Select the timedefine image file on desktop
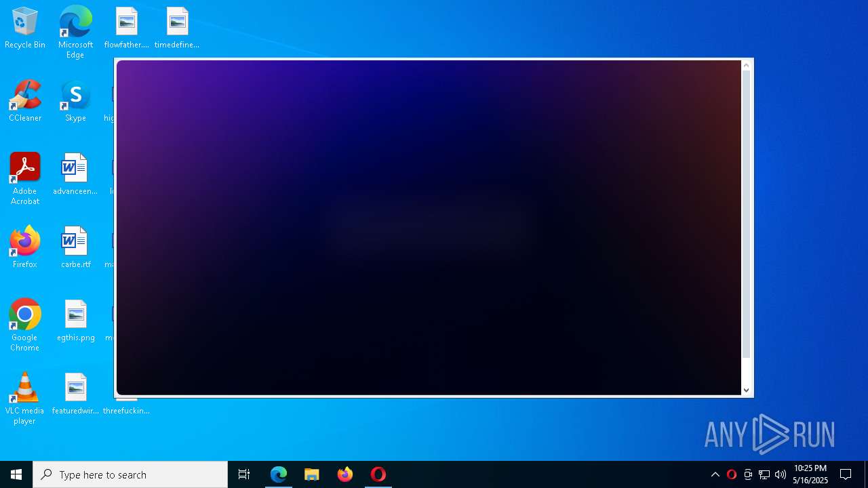Screen dimensions: 868x488 click(x=177, y=28)
